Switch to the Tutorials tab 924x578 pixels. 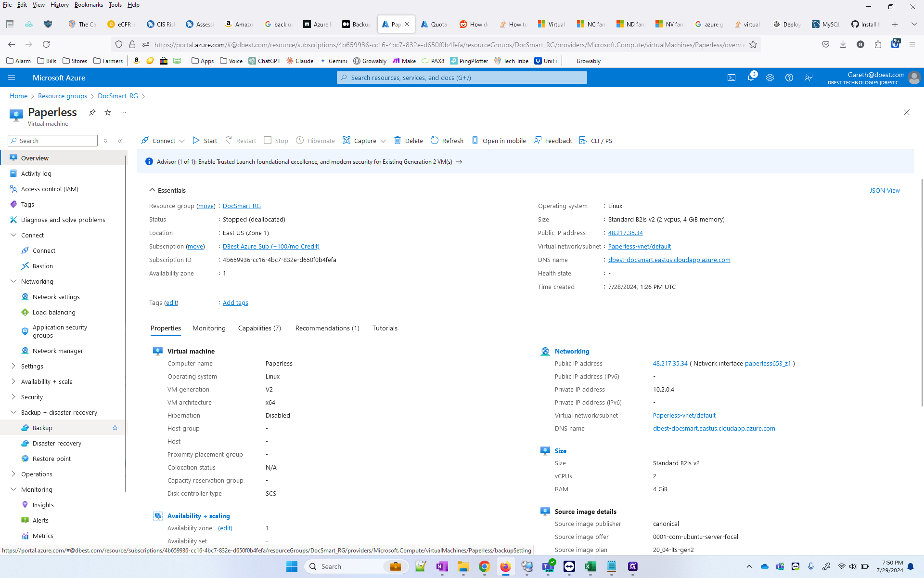(x=385, y=328)
